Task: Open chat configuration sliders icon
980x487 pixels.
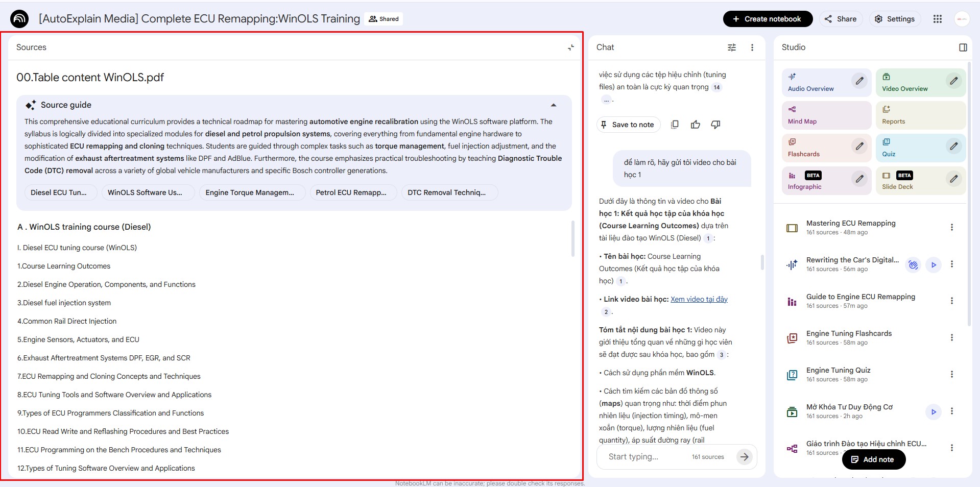Action: (x=732, y=47)
